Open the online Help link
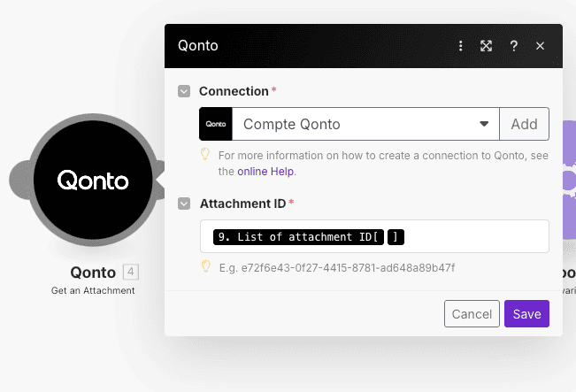This screenshot has width=576, height=392. pyautogui.click(x=265, y=172)
